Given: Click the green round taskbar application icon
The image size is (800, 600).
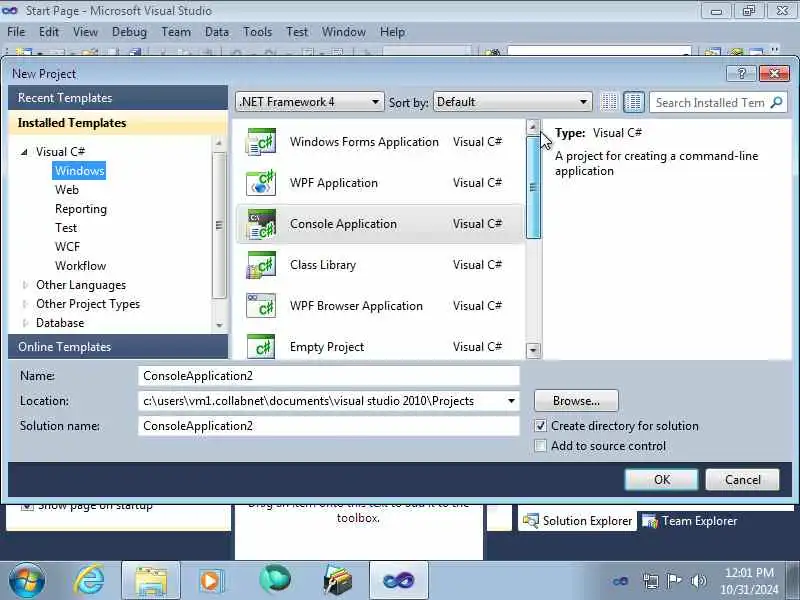Looking at the screenshot, I should click(274, 580).
